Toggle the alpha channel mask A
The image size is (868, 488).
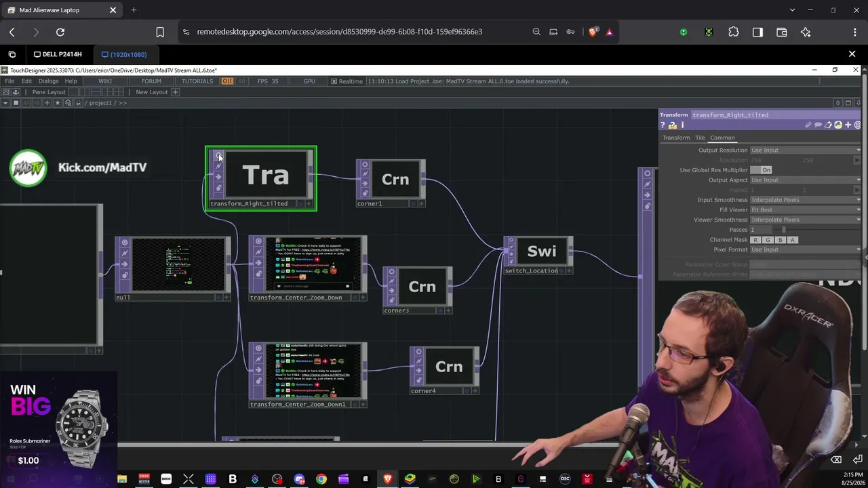tap(792, 240)
